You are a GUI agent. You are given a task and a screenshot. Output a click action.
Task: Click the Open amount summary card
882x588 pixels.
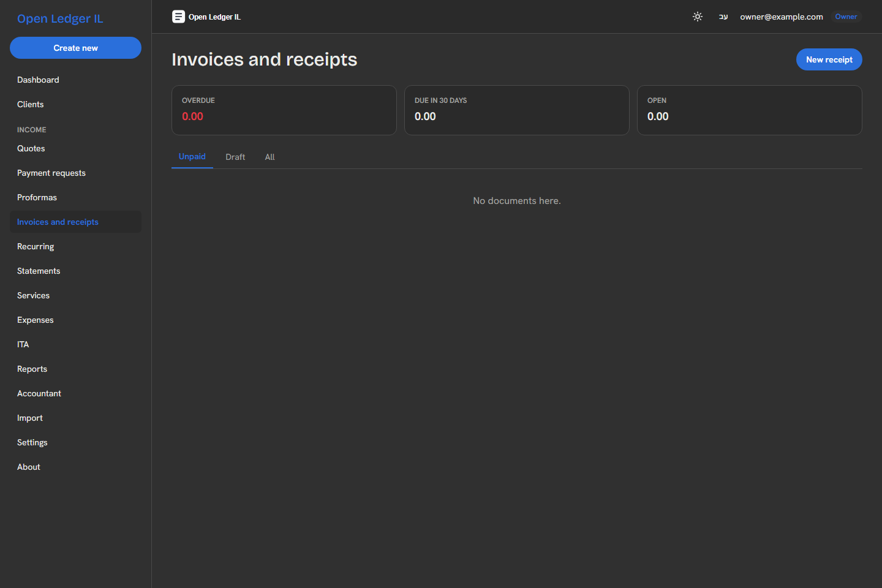click(x=750, y=110)
